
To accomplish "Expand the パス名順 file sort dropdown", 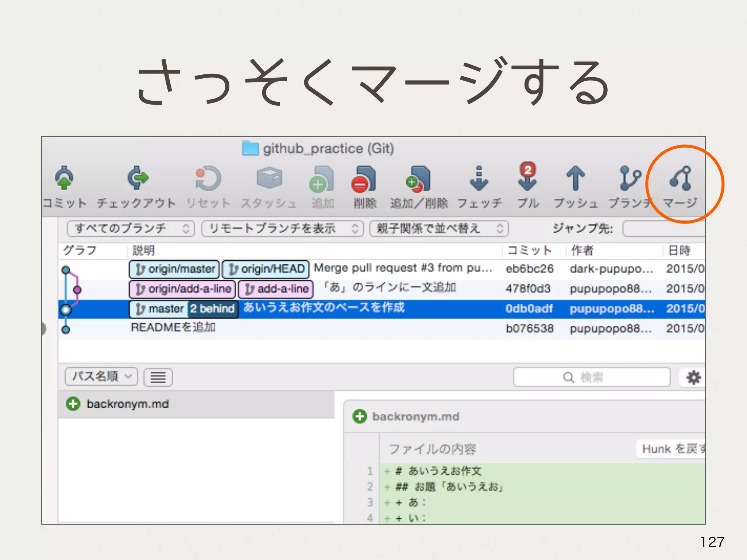I will coord(101,376).
